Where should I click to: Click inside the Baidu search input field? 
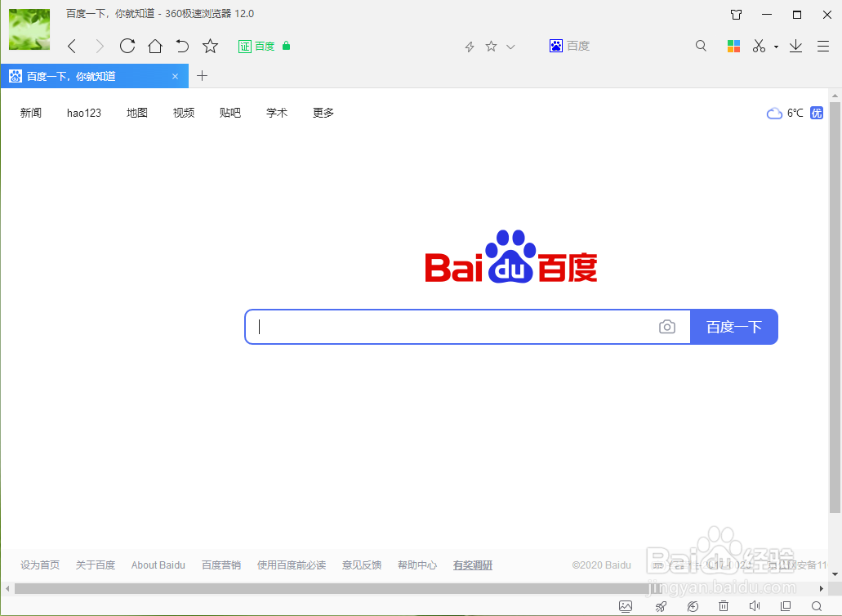tap(457, 326)
